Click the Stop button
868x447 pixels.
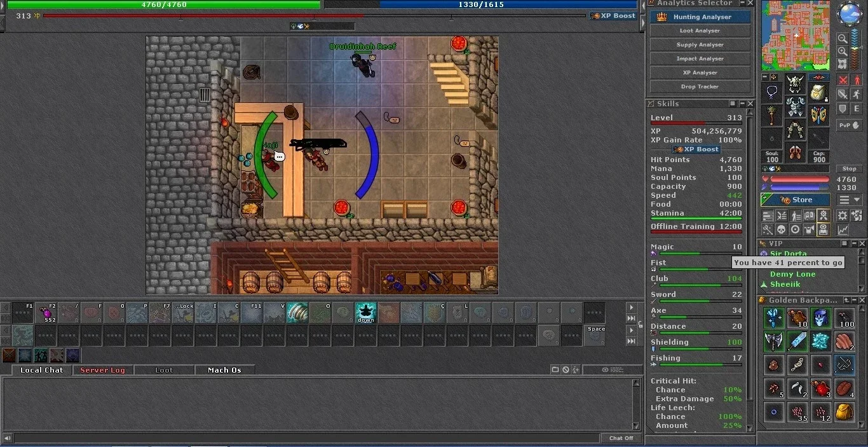click(x=850, y=168)
